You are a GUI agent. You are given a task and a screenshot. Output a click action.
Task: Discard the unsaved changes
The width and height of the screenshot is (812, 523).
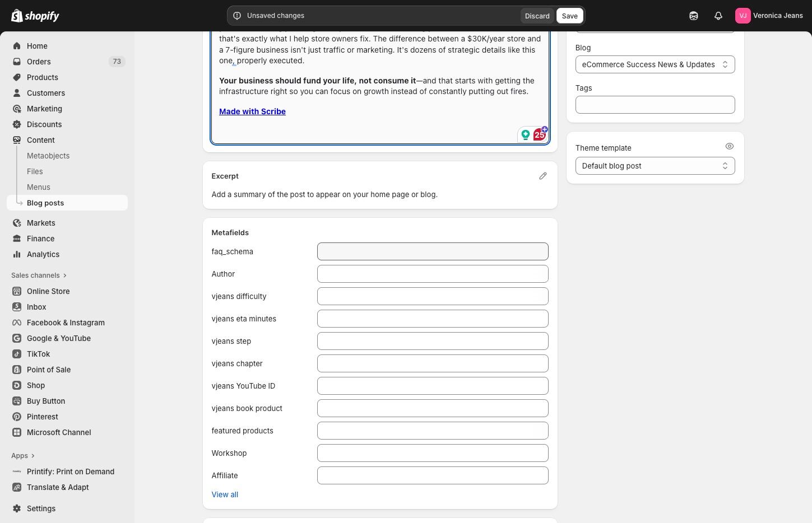537,16
